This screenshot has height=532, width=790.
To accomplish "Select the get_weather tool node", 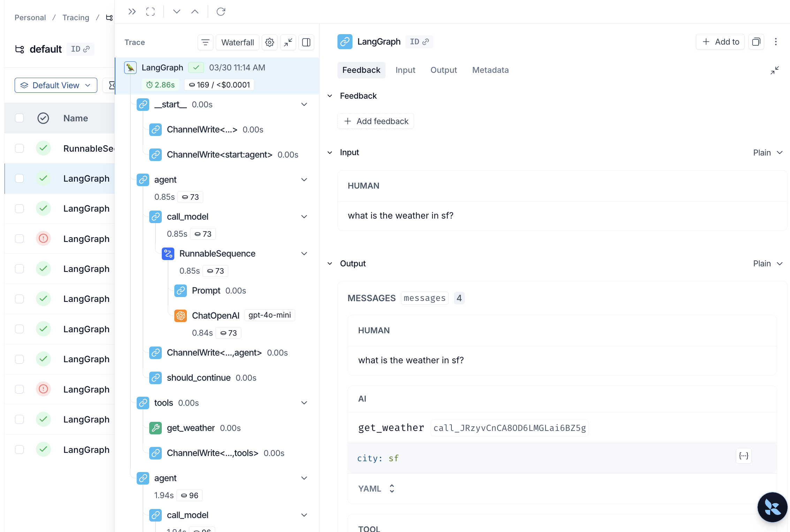I will click(191, 428).
